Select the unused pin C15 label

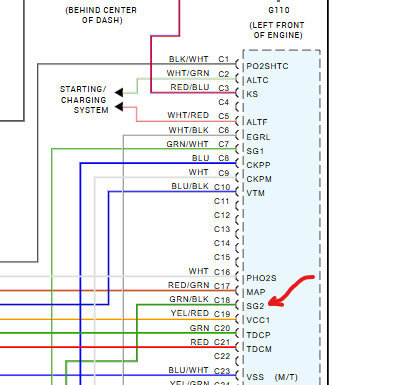[222, 257]
